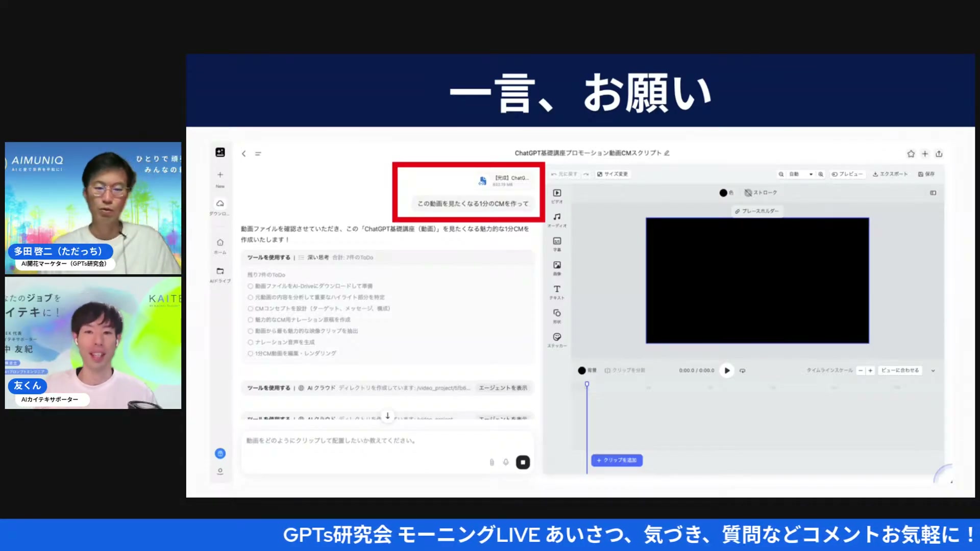Screen dimensions: 980x551
Task: Check the ToDo about analyzing the original video highlights
Action: click(251, 297)
